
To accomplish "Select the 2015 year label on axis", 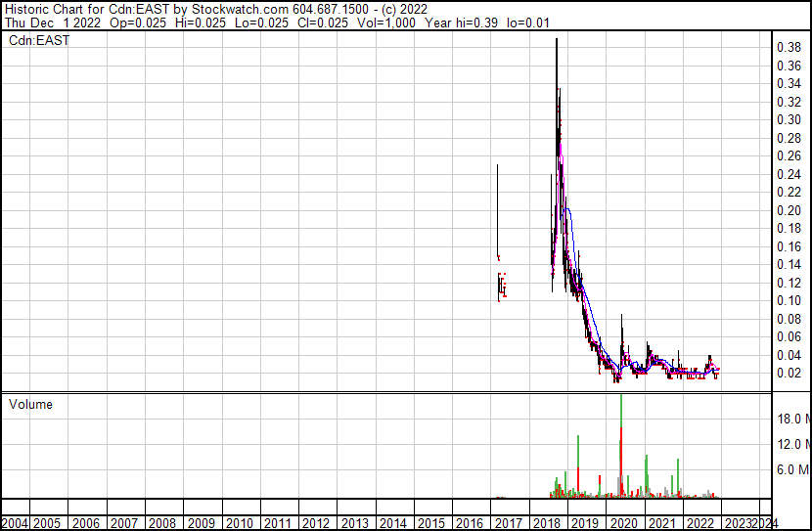I will pos(431,523).
